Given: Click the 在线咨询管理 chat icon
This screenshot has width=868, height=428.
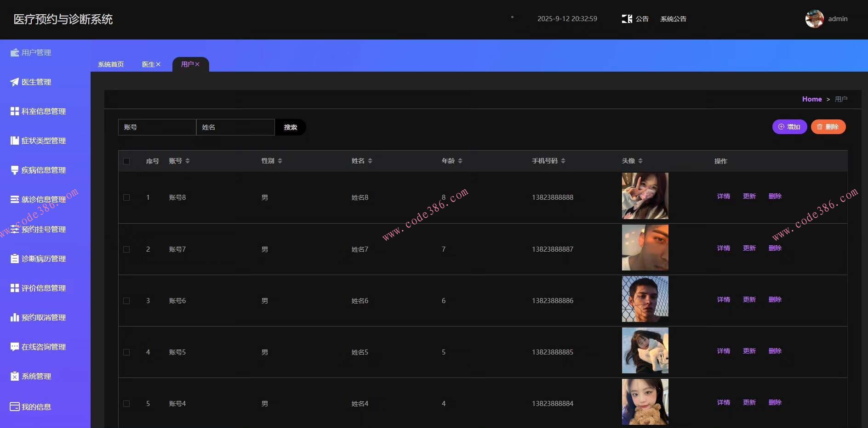Looking at the screenshot, I should pos(15,347).
